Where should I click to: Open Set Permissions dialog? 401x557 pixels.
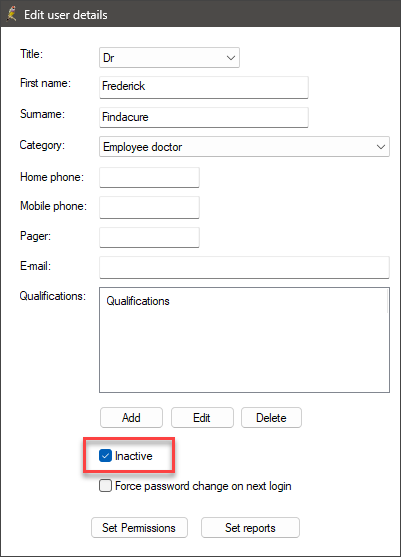[x=139, y=528]
